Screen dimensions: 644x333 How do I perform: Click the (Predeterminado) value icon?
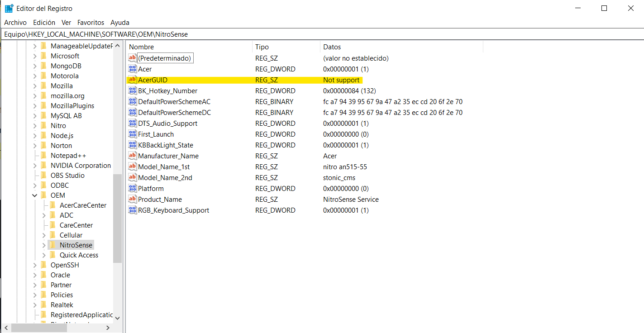(x=133, y=58)
